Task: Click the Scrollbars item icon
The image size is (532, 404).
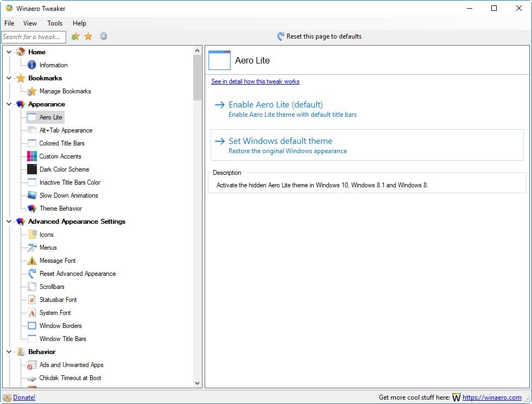Action: coord(32,287)
